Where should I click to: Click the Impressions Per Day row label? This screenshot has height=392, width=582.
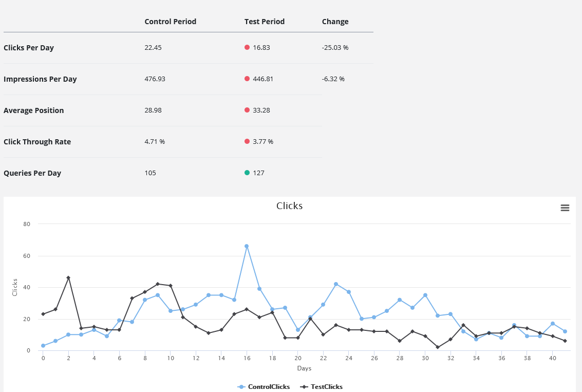pyautogui.click(x=40, y=79)
